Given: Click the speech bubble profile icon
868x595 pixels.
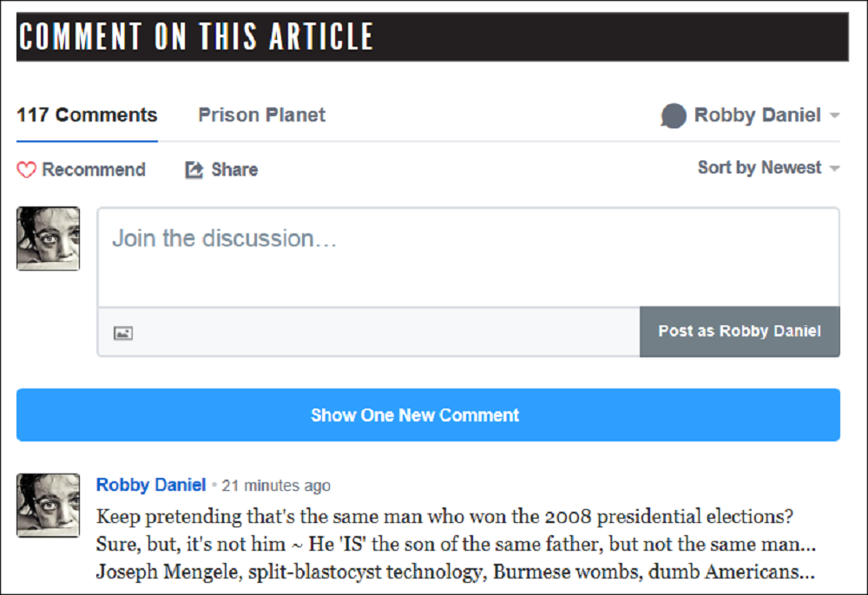Looking at the screenshot, I should (674, 115).
